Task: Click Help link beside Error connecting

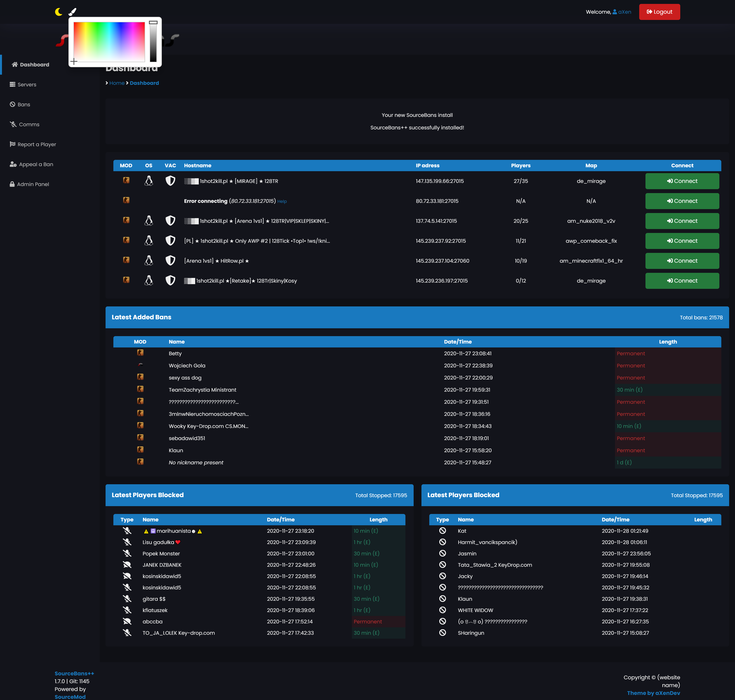Action: pos(282,201)
